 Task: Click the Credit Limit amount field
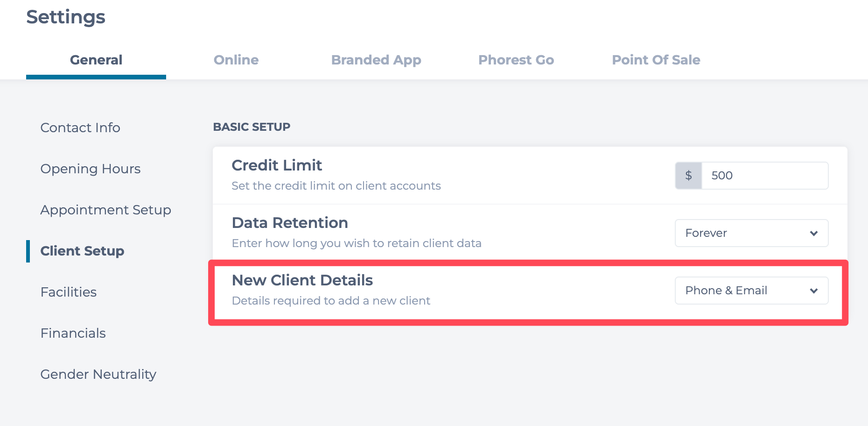764,176
